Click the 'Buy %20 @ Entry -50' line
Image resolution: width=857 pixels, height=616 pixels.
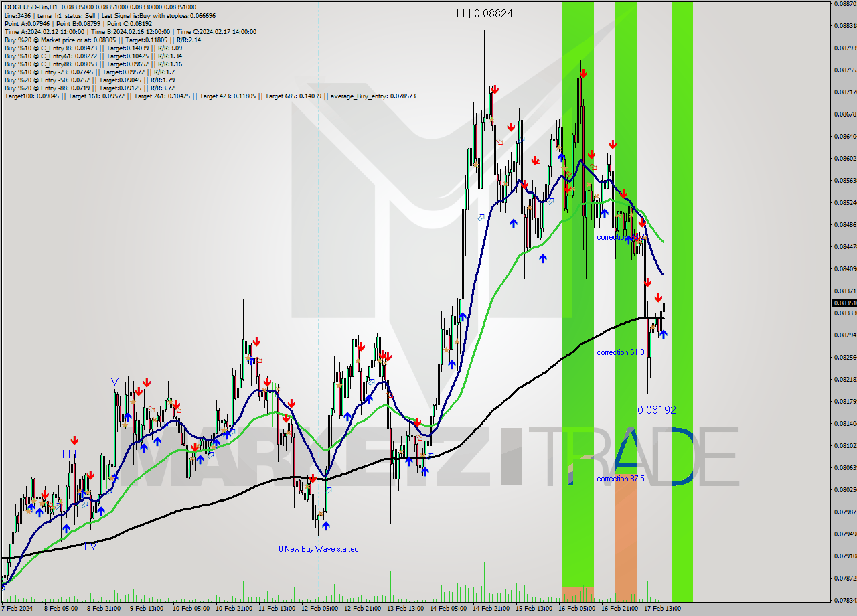coord(89,80)
